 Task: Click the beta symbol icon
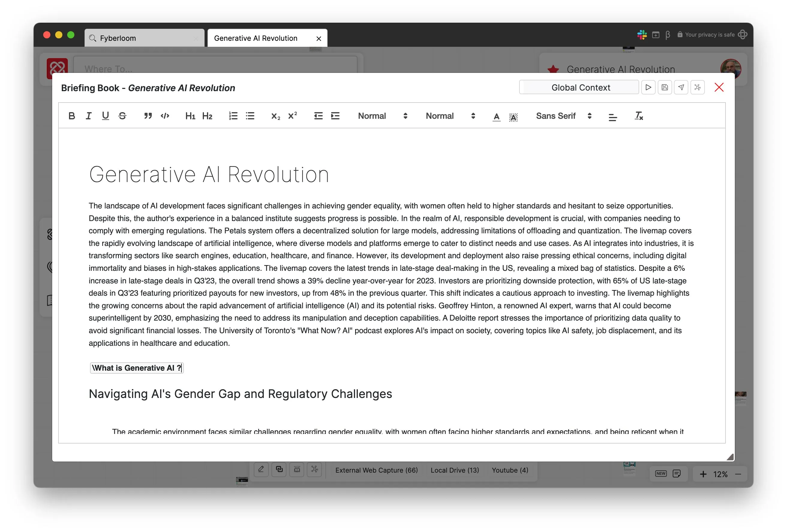(x=667, y=35)
